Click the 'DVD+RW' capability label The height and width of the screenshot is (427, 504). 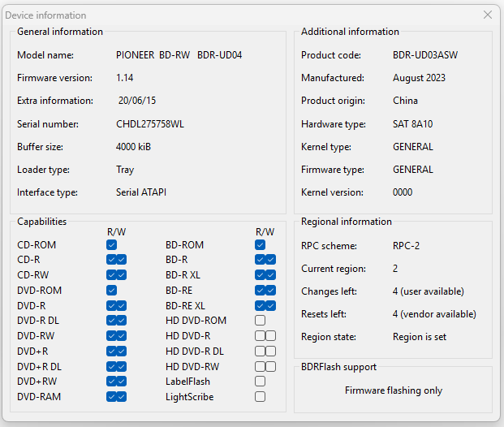click(37, 382)
